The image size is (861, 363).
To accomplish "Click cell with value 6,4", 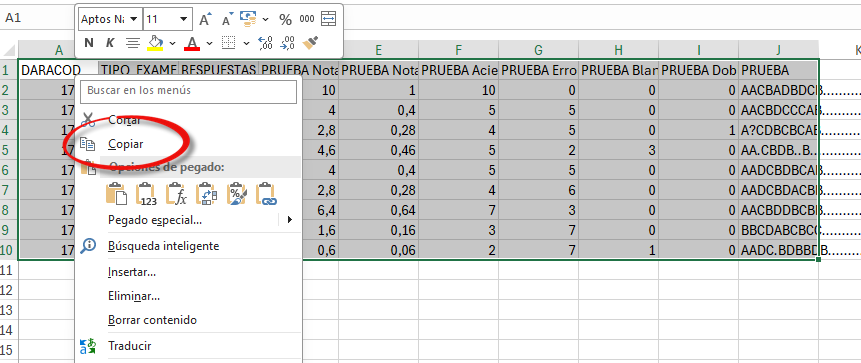I will tap(320, 210).
